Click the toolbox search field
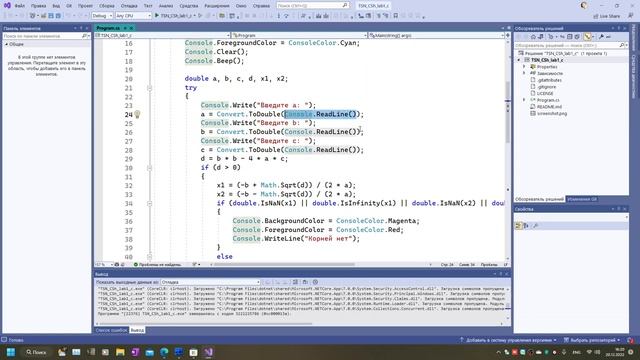 coord(46,36)
